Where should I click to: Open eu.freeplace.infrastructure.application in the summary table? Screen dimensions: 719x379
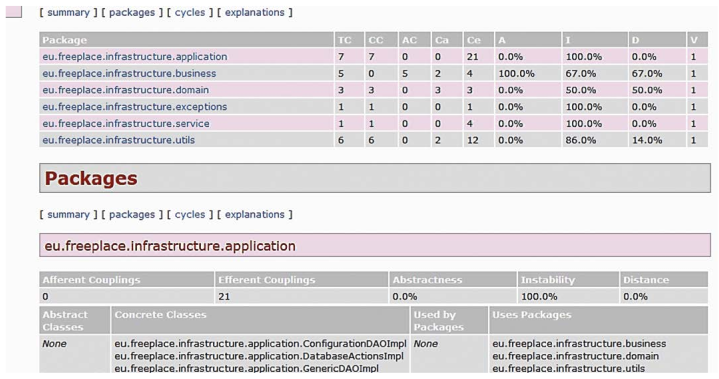point(135,57)
